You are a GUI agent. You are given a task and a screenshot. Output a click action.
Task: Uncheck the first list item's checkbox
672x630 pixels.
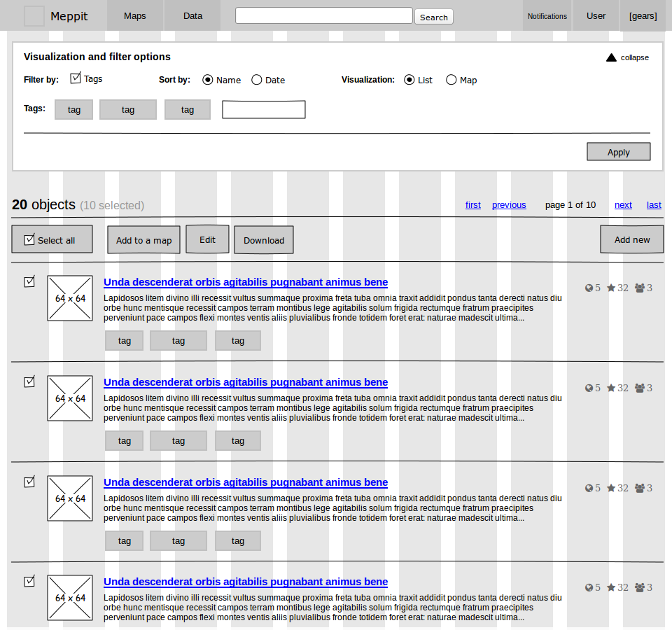[29, 281]
